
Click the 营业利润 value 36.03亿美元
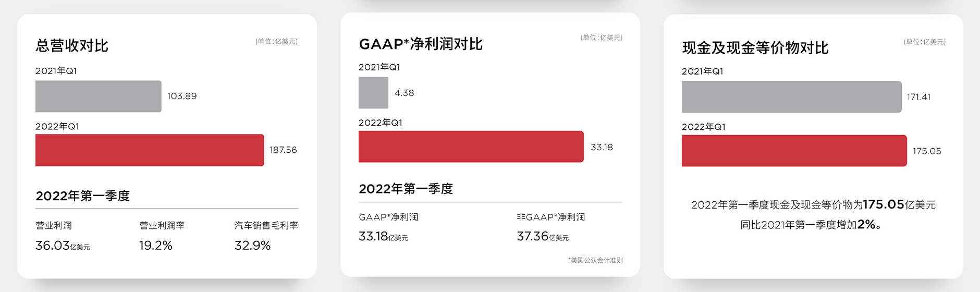click(63, 246)
